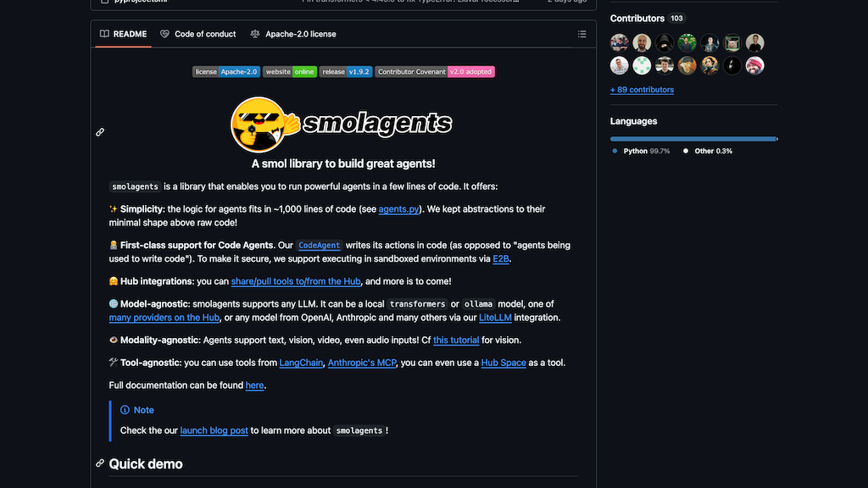Click the blue Python segment of languages bar
868x488 pixels.
[x=692, y=138]
